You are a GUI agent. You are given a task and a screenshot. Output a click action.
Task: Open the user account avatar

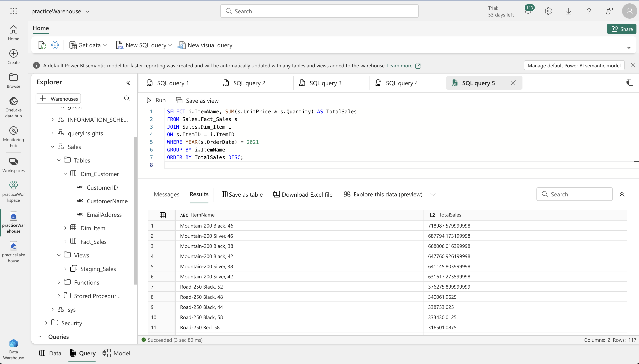[629, 11]
